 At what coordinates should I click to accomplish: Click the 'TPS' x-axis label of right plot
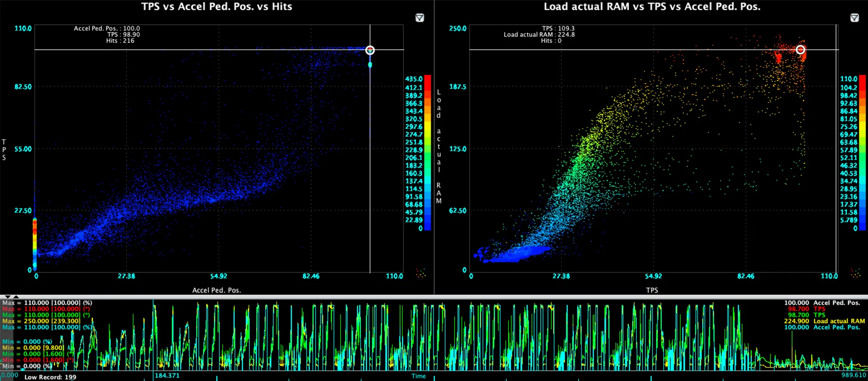[652, 290]
